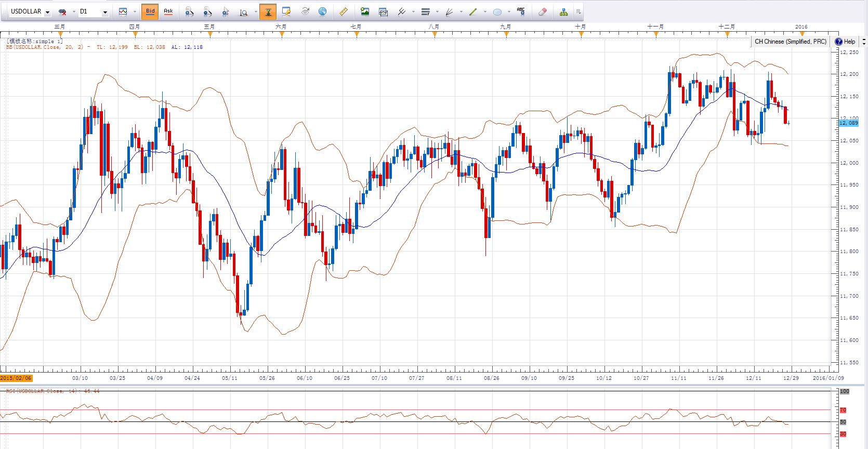Click the 12,250 price axis label
The height and width of the screenshot is (449, 868).
(849, 52)
